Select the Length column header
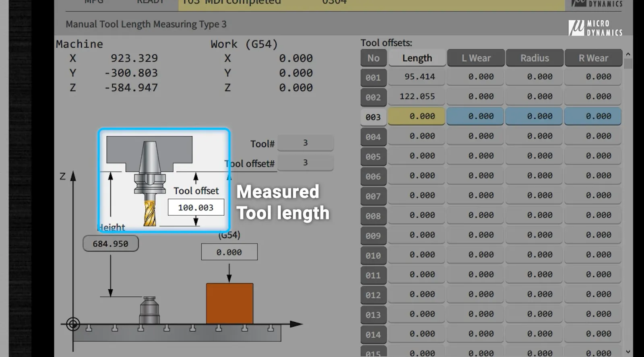Screen dimensions: 644x357 coord(417,58)
